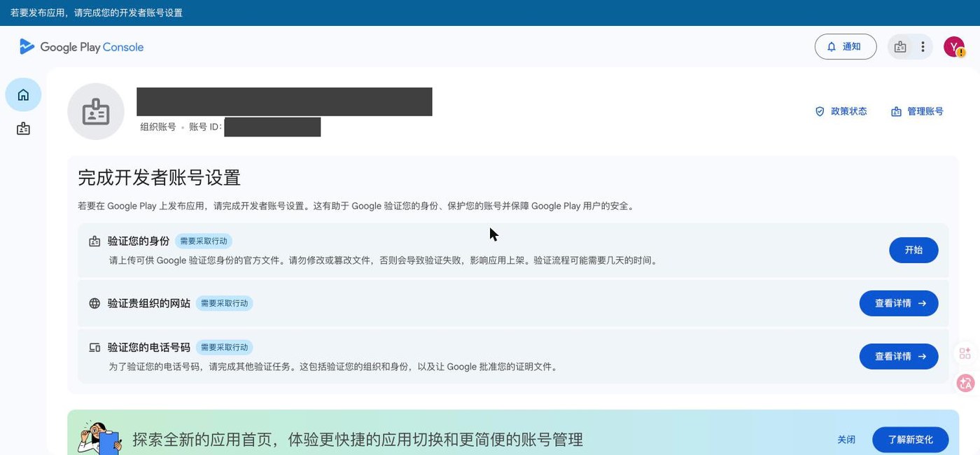
Task: Click 查看详情 for 验证贵组织的网站
Action: 899,303
